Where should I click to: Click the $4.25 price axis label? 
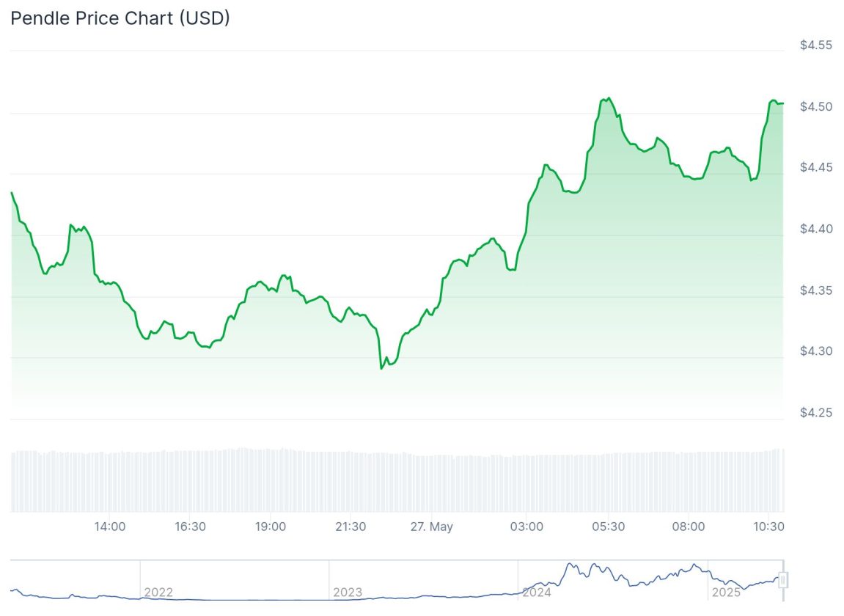(x=816, y=413)
